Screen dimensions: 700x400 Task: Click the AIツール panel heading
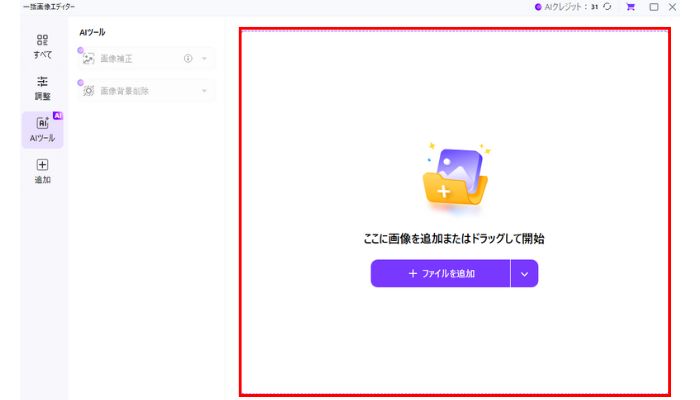click(x=92, y=32)
